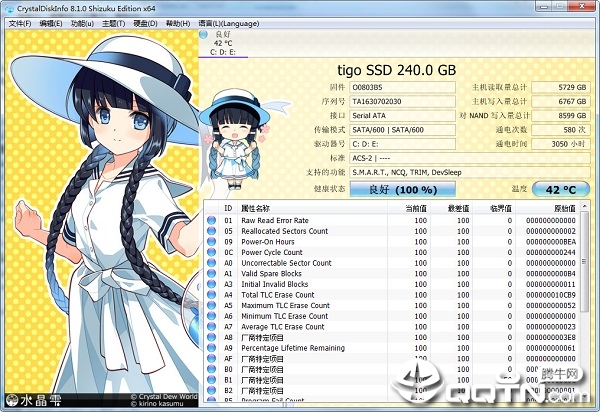
Task: Click status icon for attribute B1
Action: pyautogui.click(x=211, y=380)
